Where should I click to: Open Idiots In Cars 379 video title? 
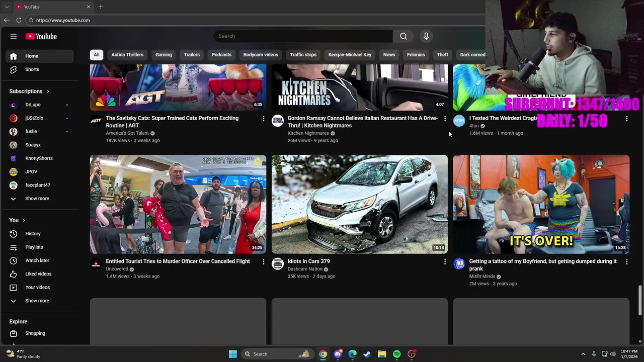(x=308, y=261)
